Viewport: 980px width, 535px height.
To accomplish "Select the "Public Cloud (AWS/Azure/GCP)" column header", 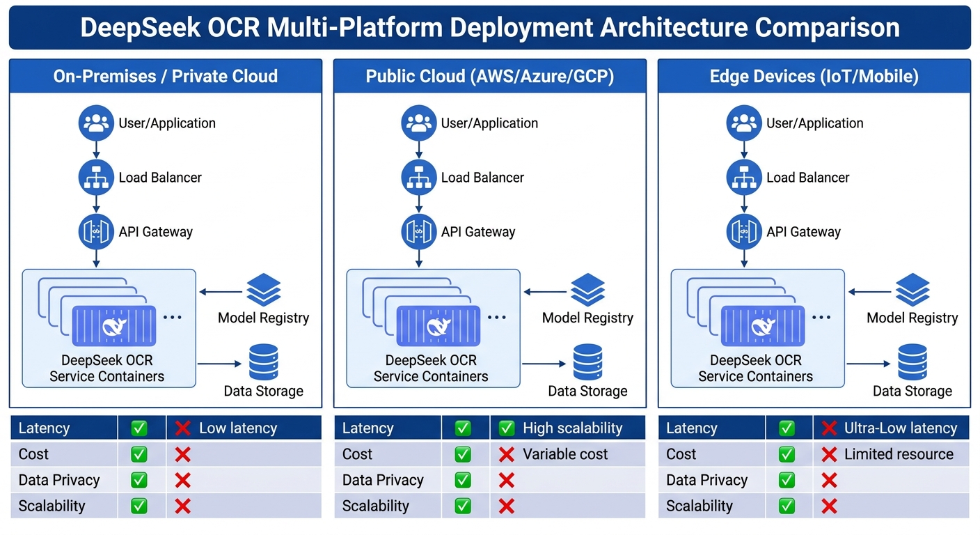I will 490,76.
